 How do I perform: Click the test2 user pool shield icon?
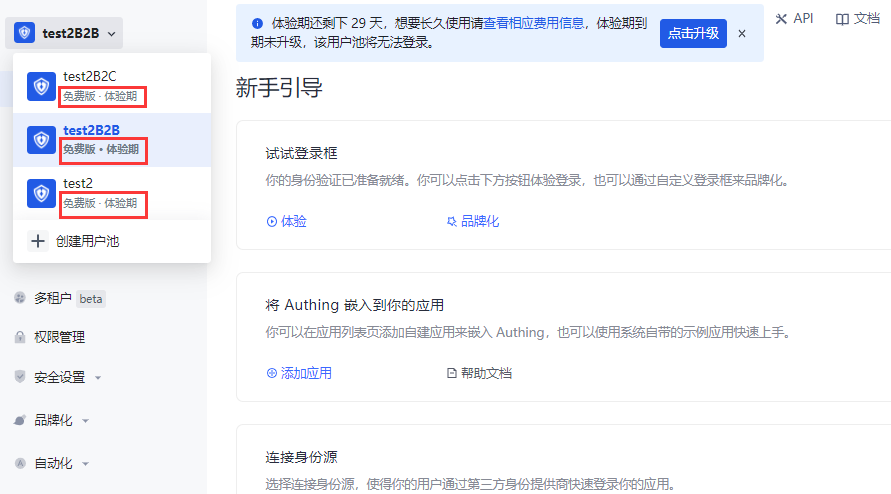(41, 193)
